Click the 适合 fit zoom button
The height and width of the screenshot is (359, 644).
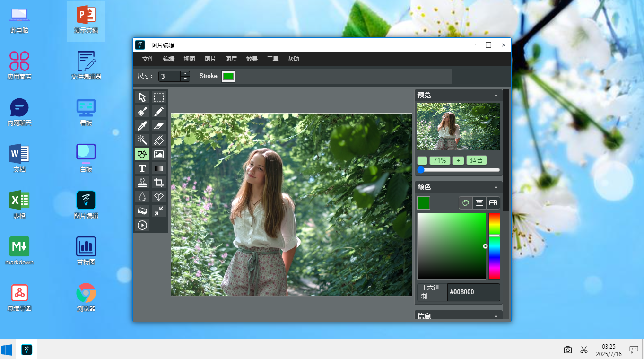click(x=477, y=160)
